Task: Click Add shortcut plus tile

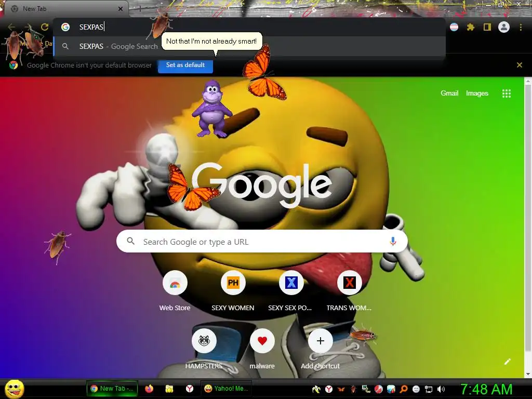Action: tap(320, 350)
